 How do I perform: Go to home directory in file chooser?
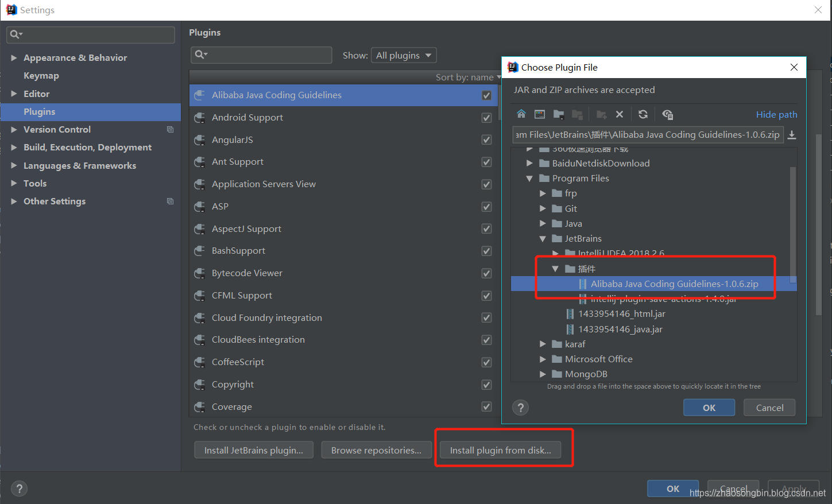521,114
